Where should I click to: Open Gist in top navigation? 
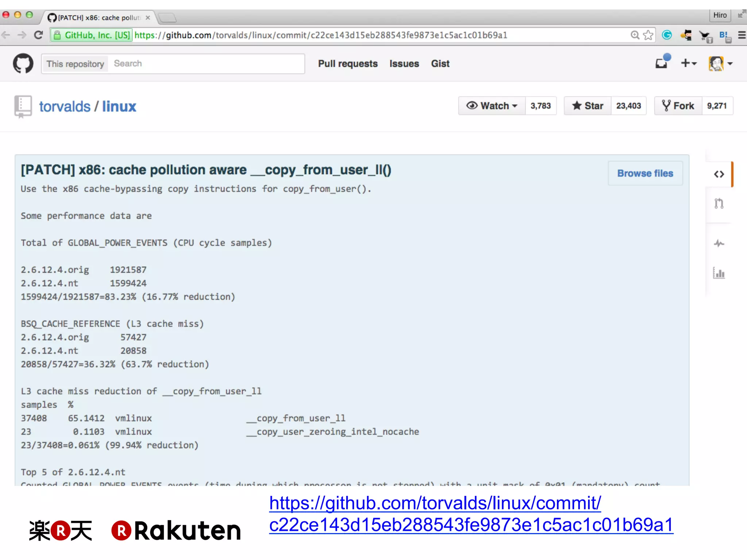440,64
